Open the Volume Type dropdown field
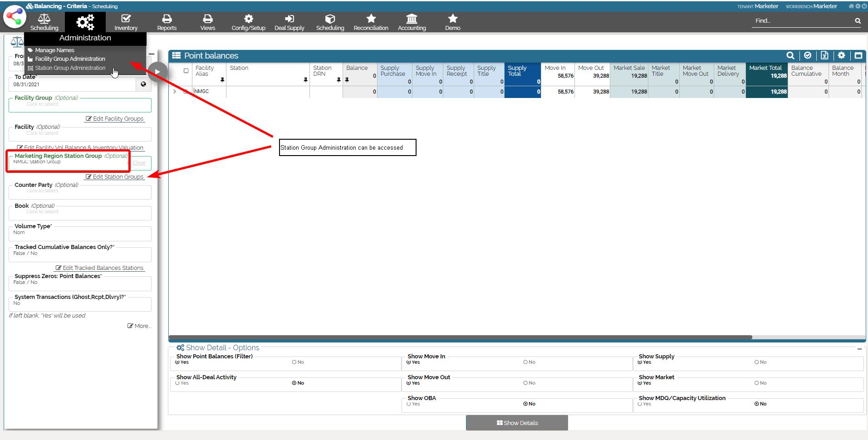 80,233
